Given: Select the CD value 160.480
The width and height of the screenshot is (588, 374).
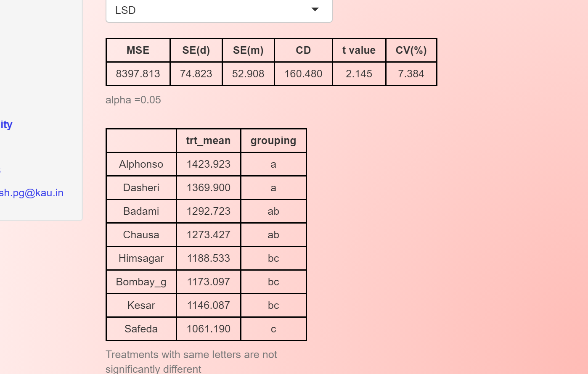Looking at the screenshot, I should click(x=303, y=74).
